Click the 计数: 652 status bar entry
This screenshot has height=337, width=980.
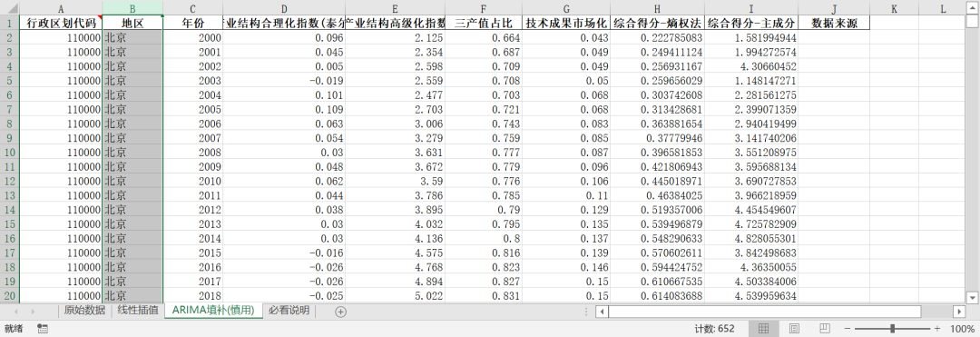tap(714, 328)
